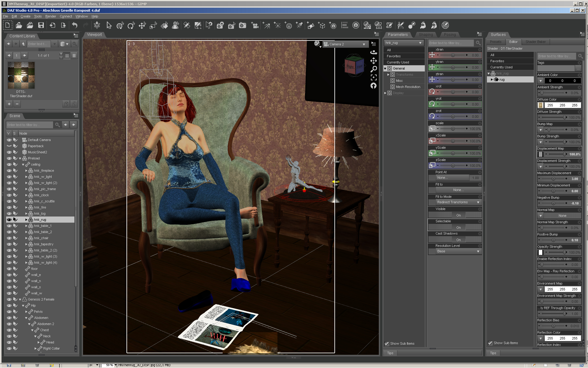The width and height of the screenshot is (588, 368).
Task: Switch to the Shaping tab
Action: point(426,35)
